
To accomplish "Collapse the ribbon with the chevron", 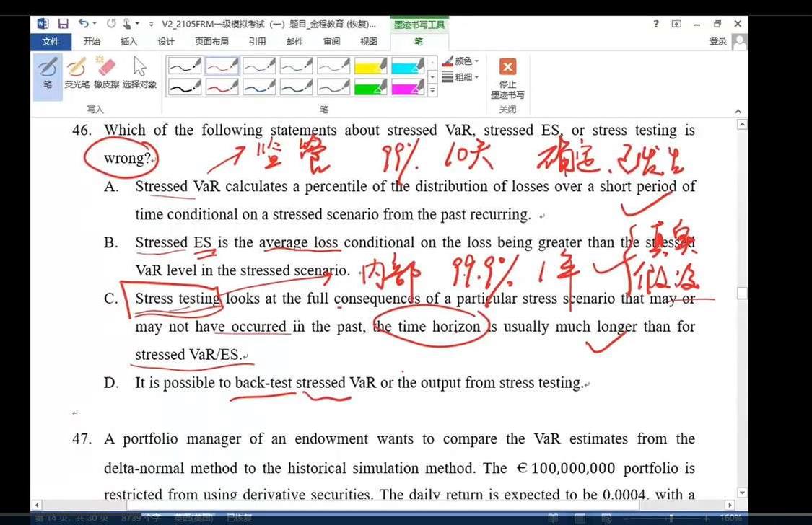I will click(738, 111).
